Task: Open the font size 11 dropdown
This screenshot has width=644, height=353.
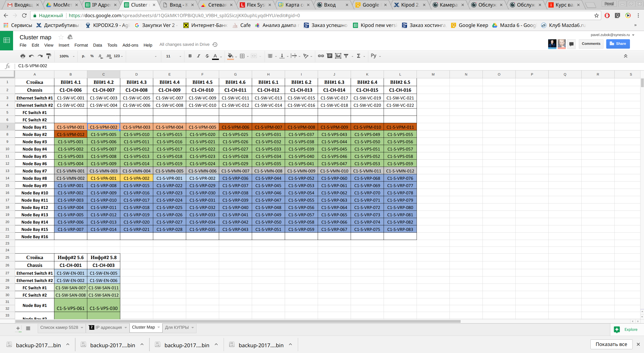Action: click(173, 56)
